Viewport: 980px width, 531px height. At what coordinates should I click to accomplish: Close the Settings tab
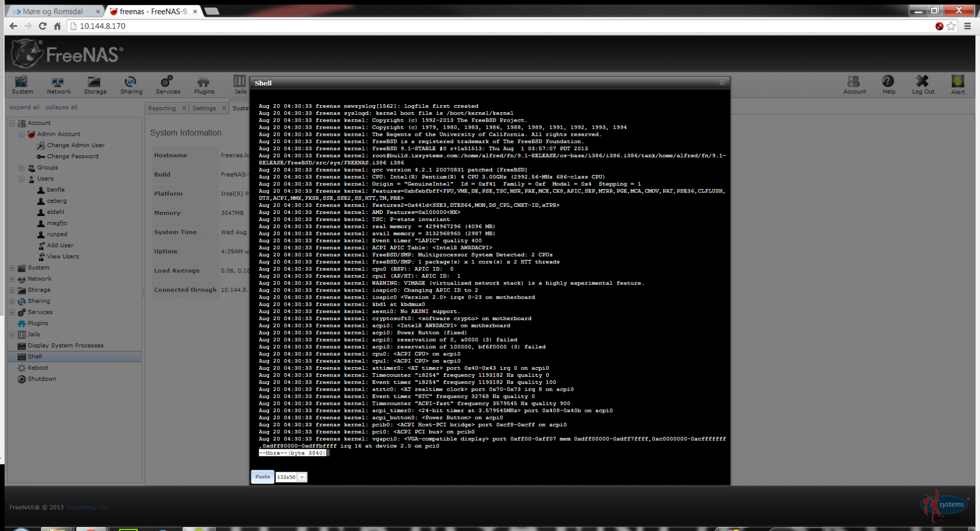coord(224,108)
